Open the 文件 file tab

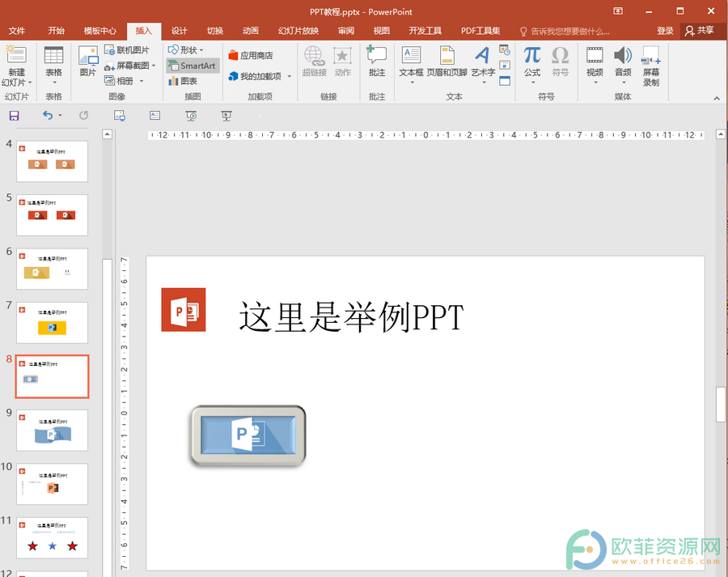pos(17,31)
